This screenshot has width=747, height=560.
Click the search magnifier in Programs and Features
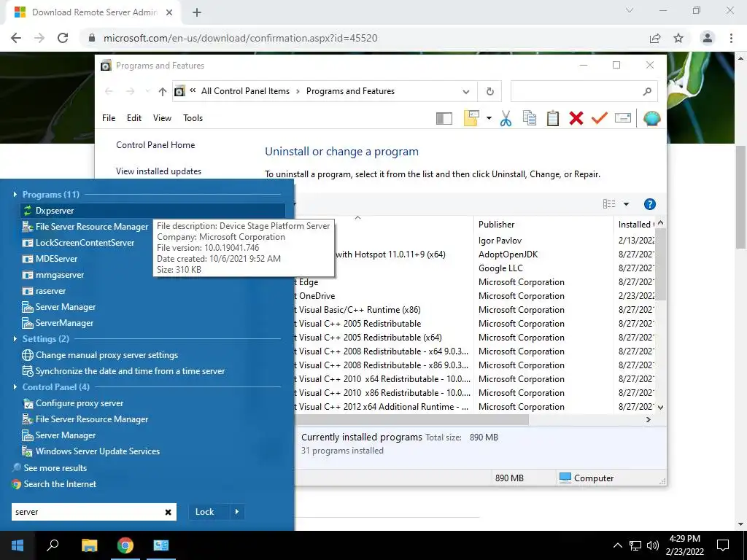[x=647, y=91]
